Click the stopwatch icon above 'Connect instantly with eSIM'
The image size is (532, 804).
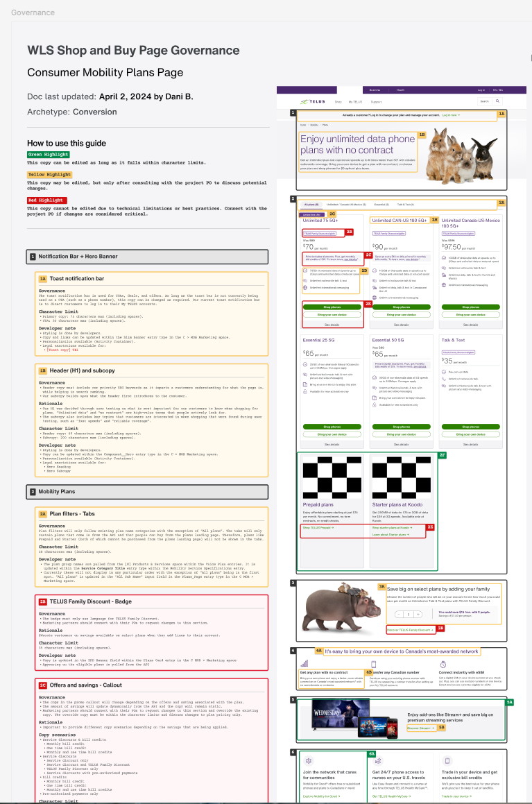[443, 664]
